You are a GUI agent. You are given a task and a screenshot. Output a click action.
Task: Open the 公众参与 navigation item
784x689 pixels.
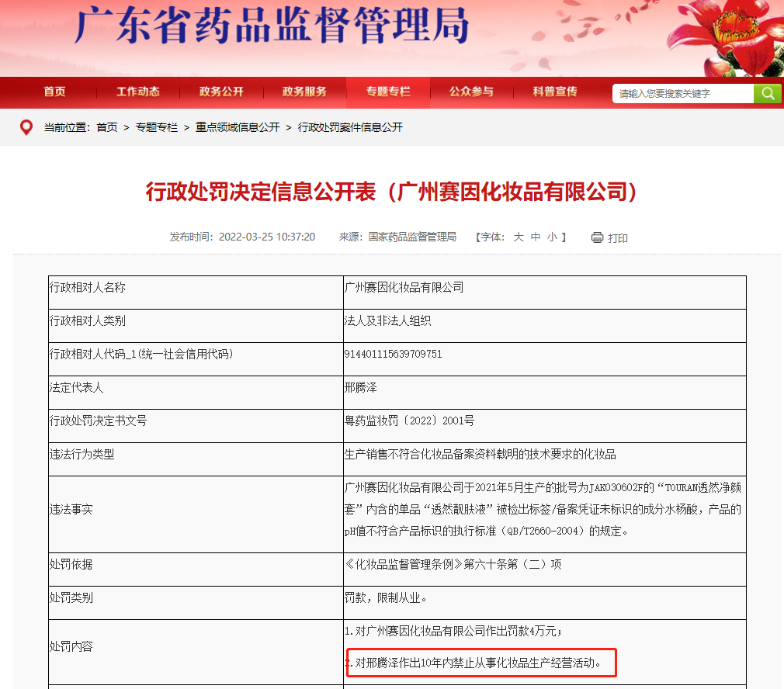pyautogui.click(x=471, y=92)
